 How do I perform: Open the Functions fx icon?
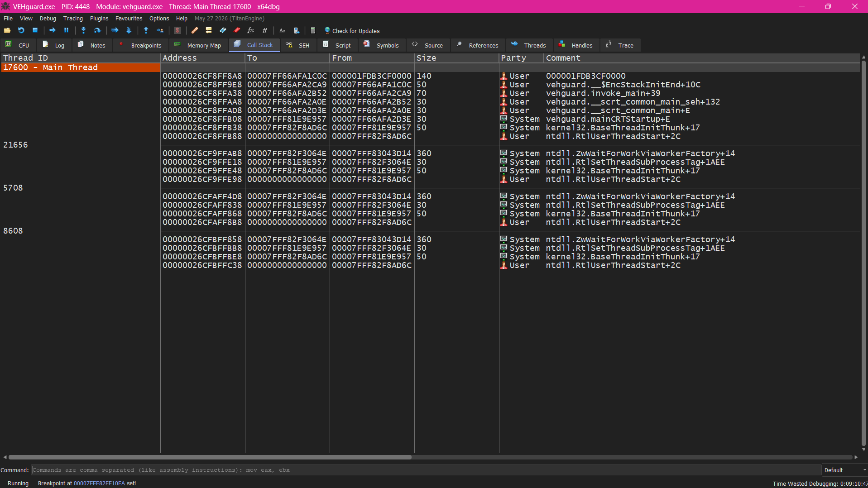click(x=251, y=30)
